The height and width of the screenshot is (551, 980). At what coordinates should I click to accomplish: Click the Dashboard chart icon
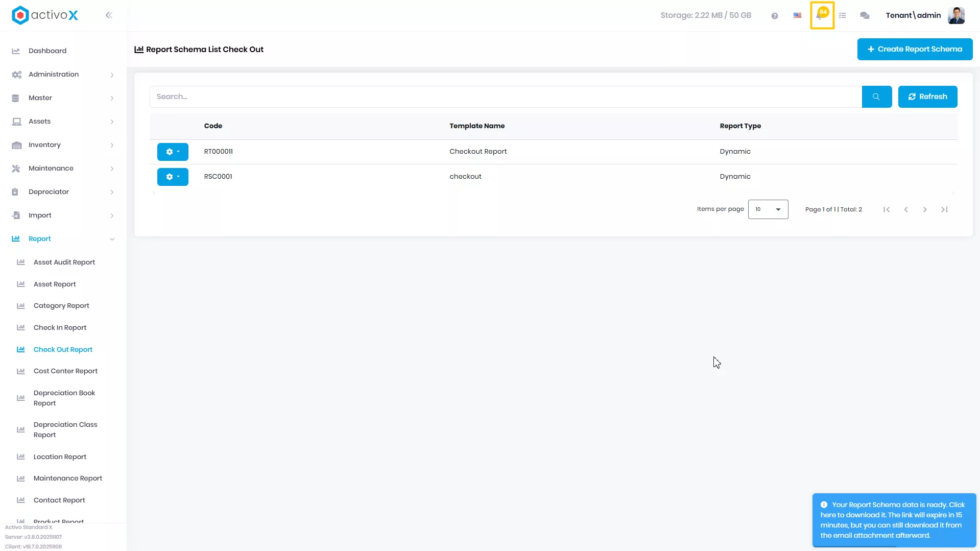click(16, 51)
